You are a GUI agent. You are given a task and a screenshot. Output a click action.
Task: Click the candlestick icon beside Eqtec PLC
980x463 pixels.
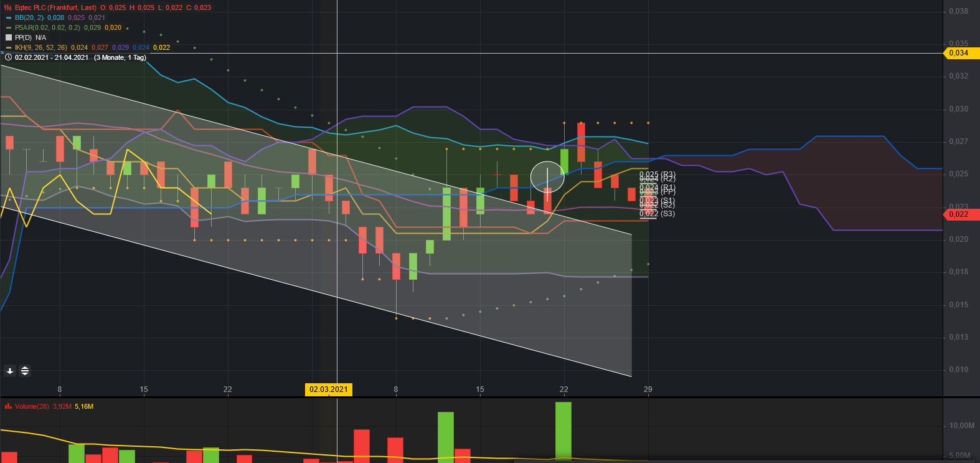[8, 7]
